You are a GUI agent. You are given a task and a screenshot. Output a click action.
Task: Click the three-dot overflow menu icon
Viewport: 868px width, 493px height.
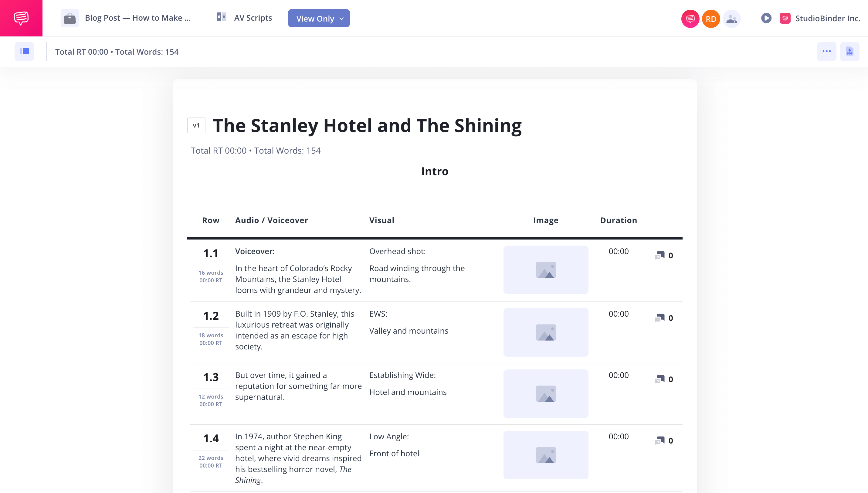coord(826,51)
